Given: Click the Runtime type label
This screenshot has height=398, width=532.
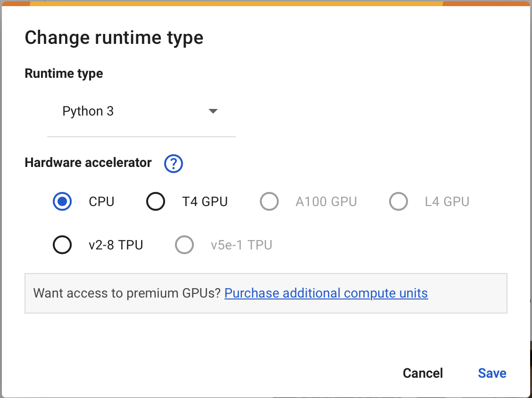Looking at the screenshot, I should [64, 74].
